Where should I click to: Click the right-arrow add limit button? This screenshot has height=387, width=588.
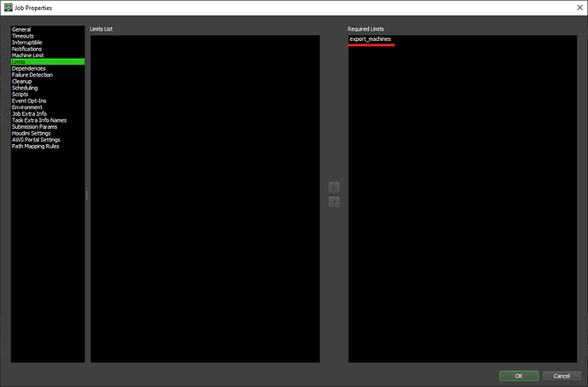click(334, 188)
